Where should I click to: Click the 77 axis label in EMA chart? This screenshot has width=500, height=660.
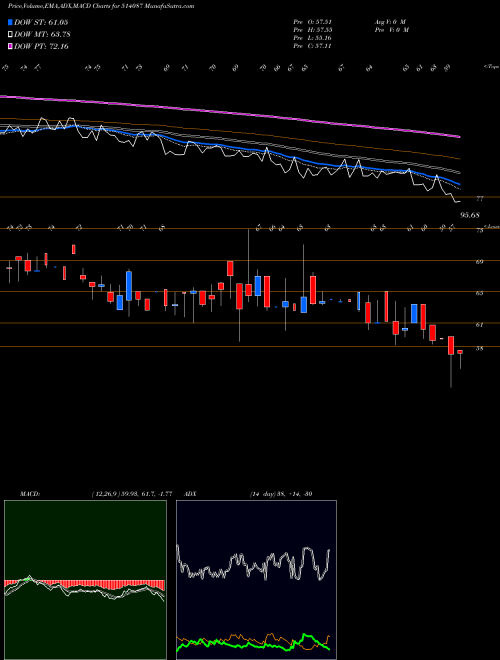[480, 198]
